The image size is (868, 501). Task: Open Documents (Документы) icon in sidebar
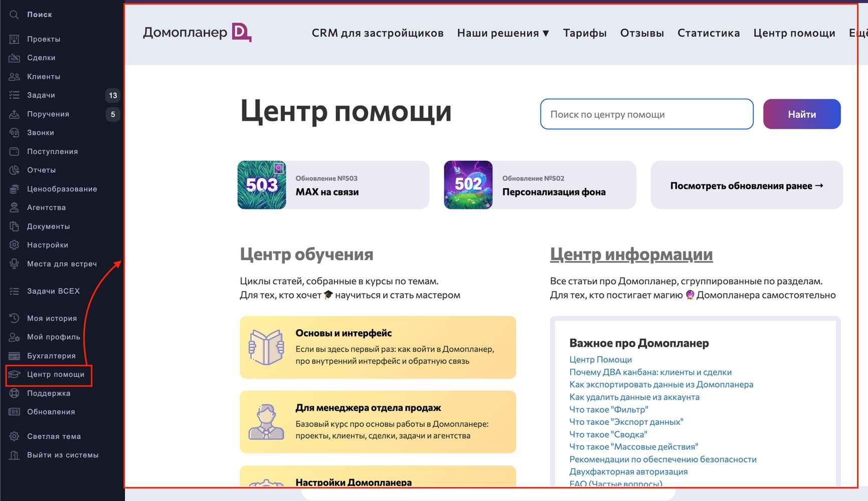click(x=14, y=226)
